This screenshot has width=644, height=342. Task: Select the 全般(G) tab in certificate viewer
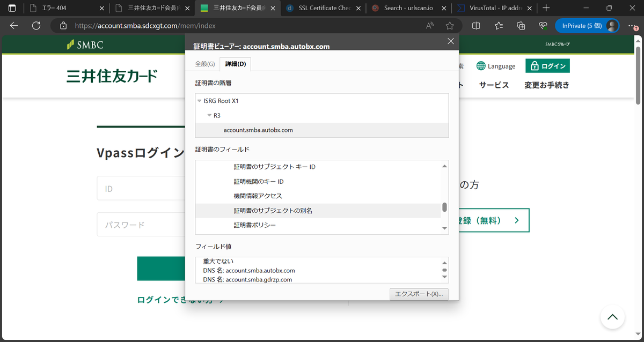point(205,64)
